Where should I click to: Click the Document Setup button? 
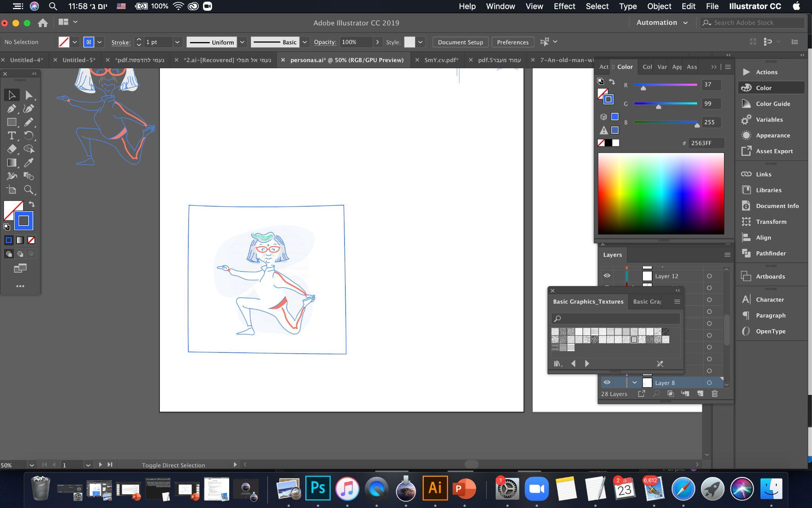click(460, 42)
